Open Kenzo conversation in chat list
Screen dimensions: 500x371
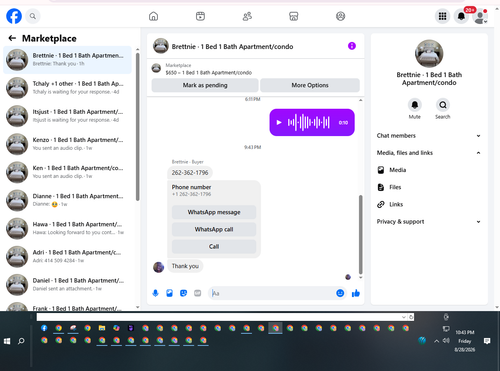[67, 144]
